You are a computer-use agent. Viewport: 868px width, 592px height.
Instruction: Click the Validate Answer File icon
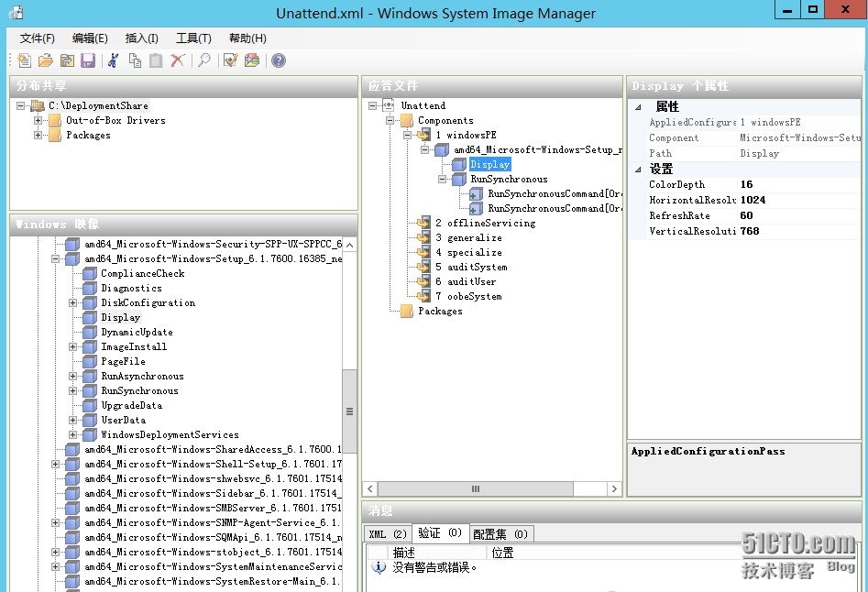231,60
